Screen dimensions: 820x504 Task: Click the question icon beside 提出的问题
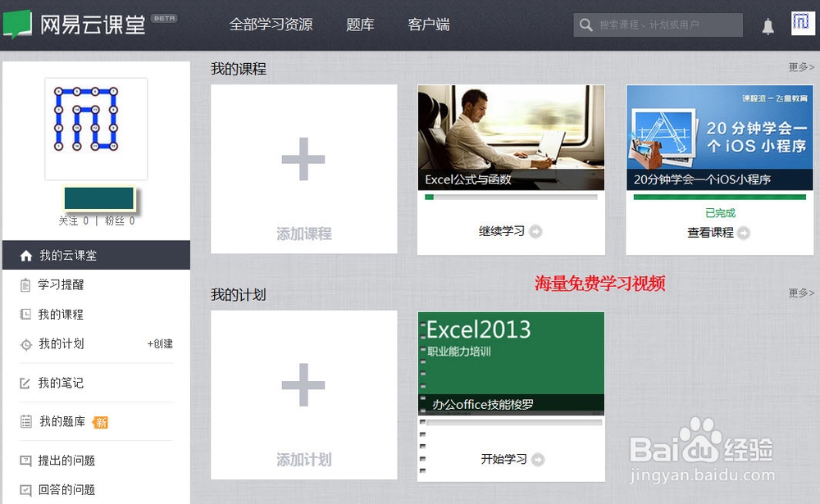[x=25, y=461]
